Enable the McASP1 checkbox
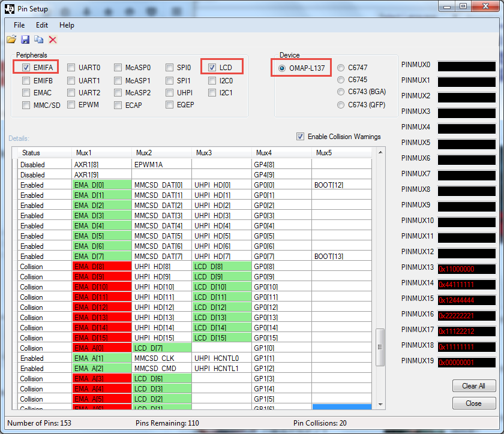 pyautogui.click(x=118, y=80)
